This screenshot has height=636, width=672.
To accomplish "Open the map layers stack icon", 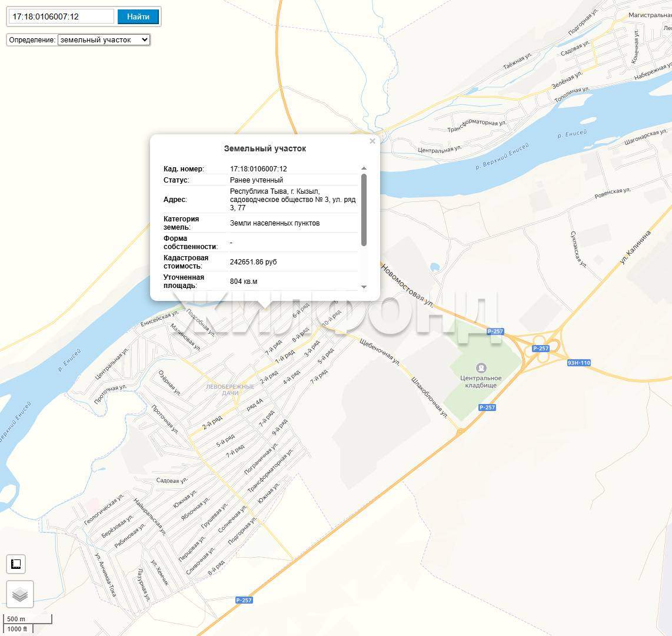I will coord(20,594).
